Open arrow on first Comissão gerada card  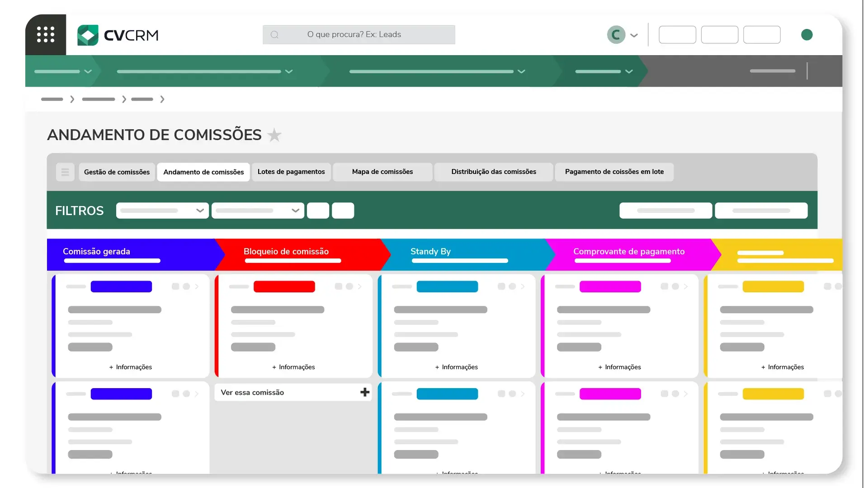click(x=197, y=286)
